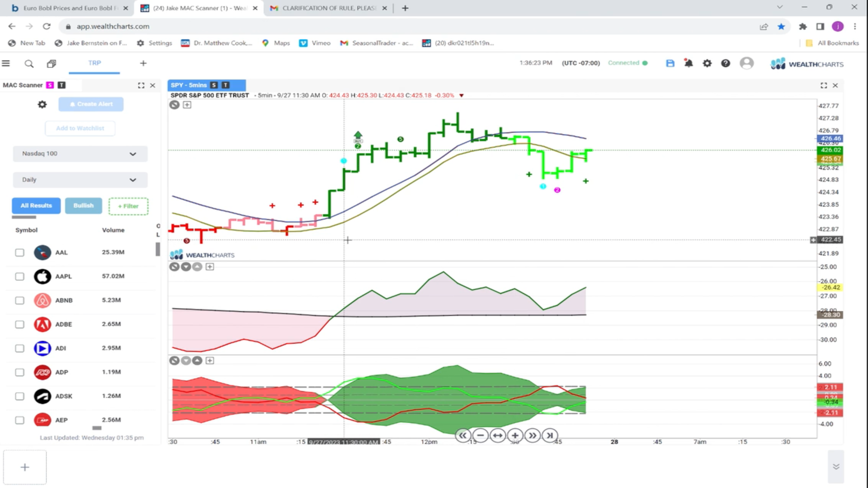Switch to the TRP workspace tab

click(94, 63)
